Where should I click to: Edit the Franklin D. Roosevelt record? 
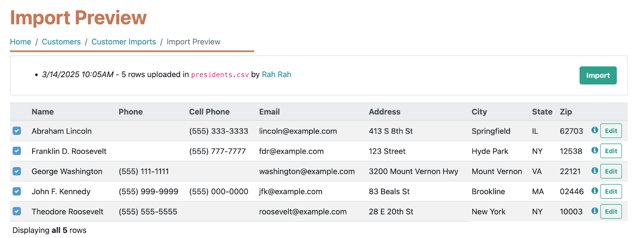(x=611, y=151)
